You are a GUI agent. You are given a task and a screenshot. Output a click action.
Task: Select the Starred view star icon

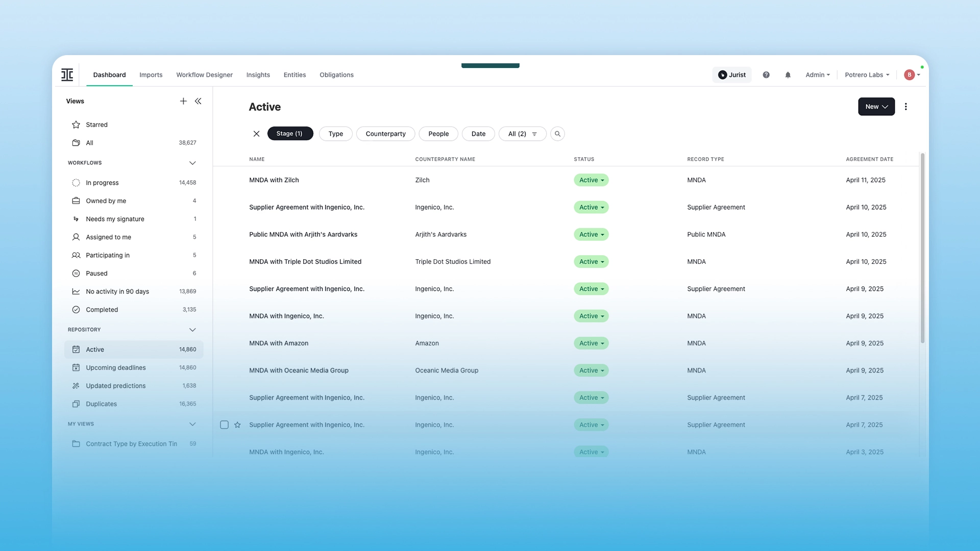[76, 124]
